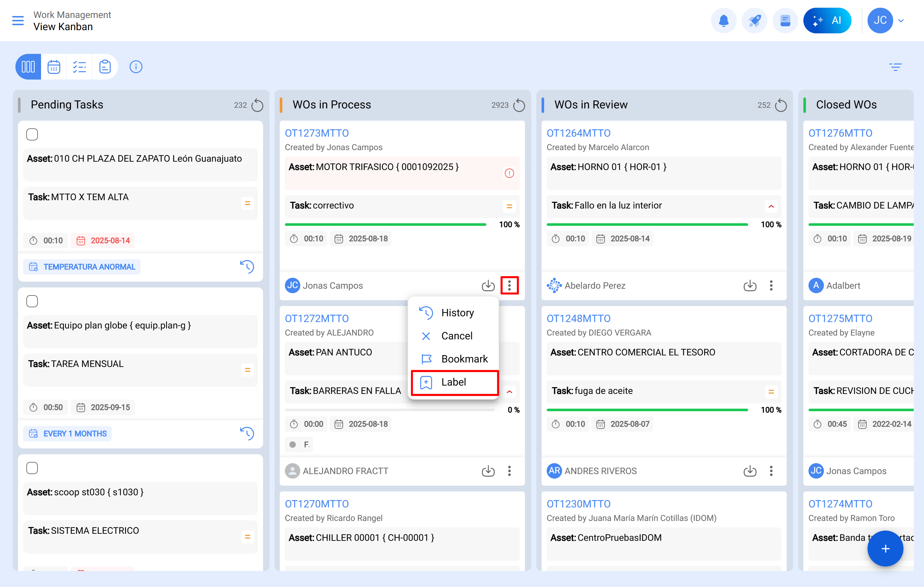The height and width of the screenshot is (587, 924).
Task: Select the TAREA MENSUAL task checkbox
Action: [32, 301]
